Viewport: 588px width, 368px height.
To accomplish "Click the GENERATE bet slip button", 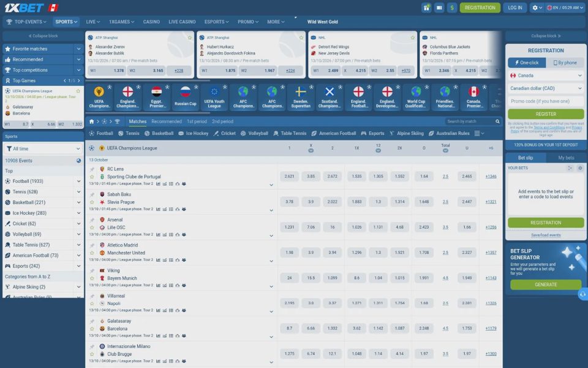I will click(546, 285).
